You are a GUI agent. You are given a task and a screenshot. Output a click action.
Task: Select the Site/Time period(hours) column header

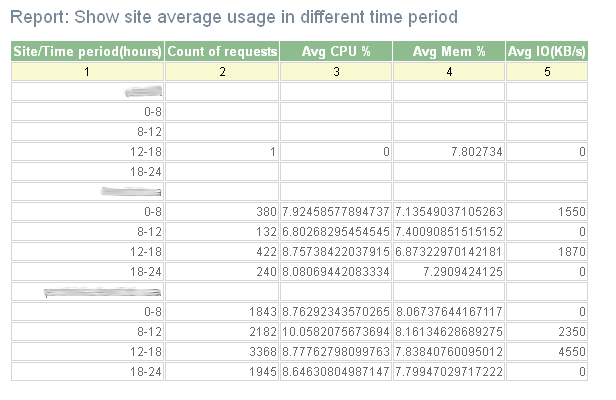click(87, 51)
